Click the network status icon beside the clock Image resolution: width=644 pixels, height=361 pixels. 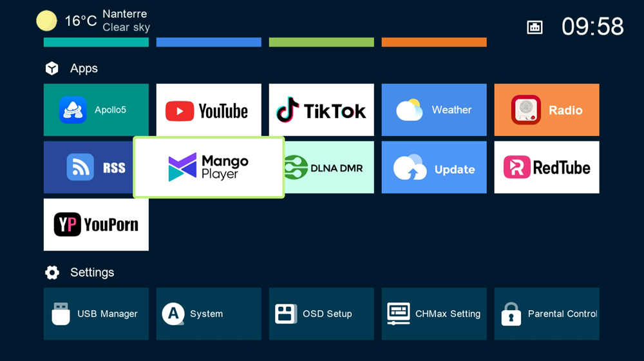coord(535,27)
